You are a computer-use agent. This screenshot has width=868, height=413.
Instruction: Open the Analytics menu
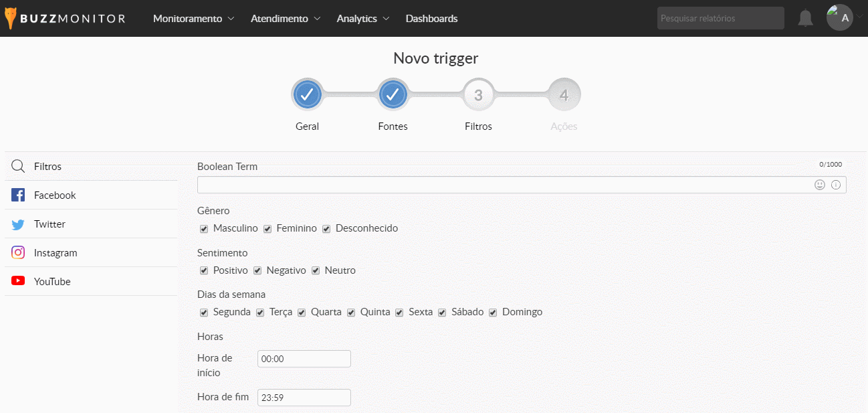click(362, 19)
